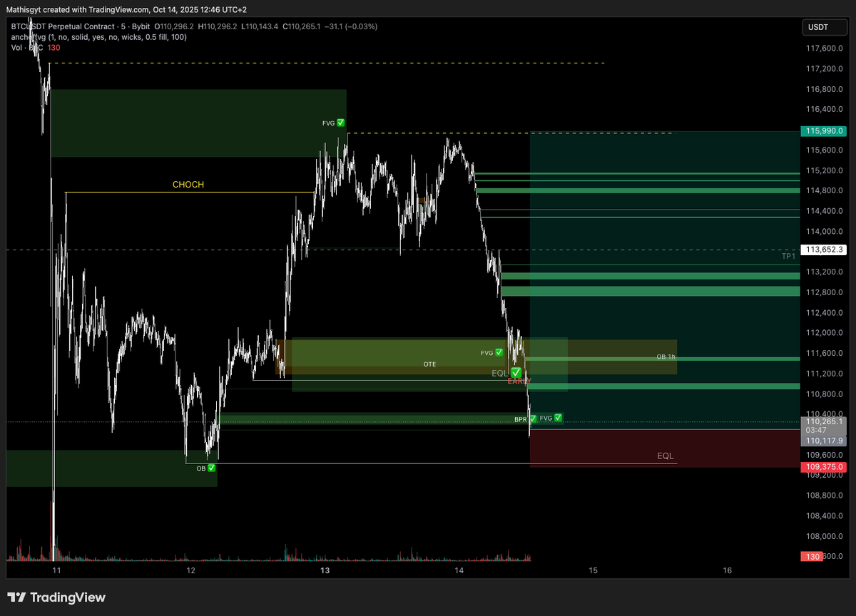Click the Vol · BTC volume legend
Screen dimensions: 856x616
click(36, 47)
